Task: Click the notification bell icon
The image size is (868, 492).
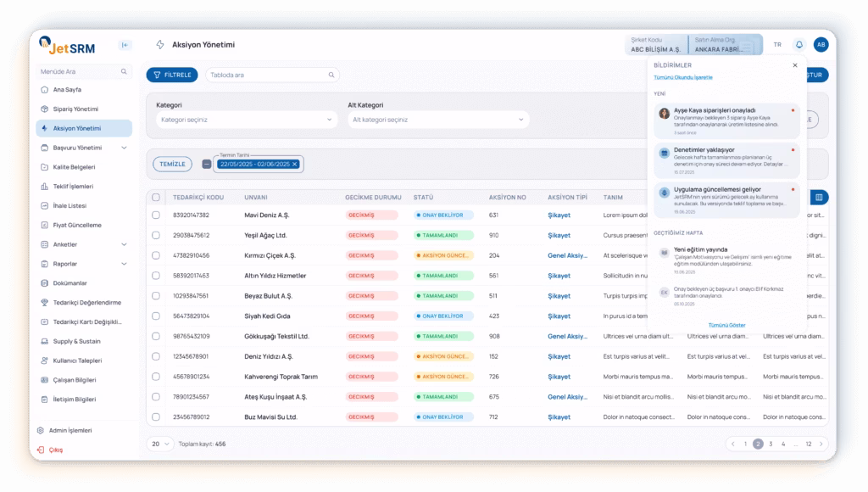Action: click(798, 45)
